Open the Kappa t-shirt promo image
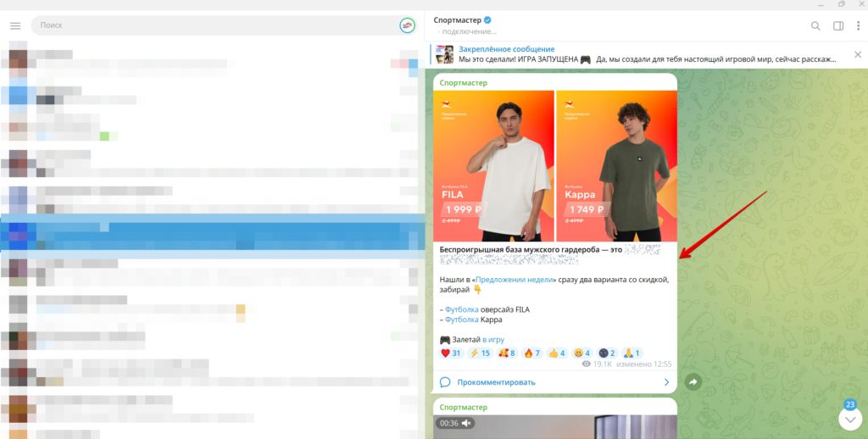868x439 pixels. [616, 165]
